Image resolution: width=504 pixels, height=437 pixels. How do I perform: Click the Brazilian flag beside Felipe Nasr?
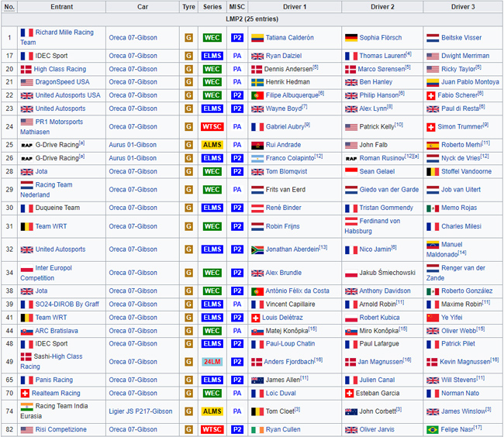[433, 429]
